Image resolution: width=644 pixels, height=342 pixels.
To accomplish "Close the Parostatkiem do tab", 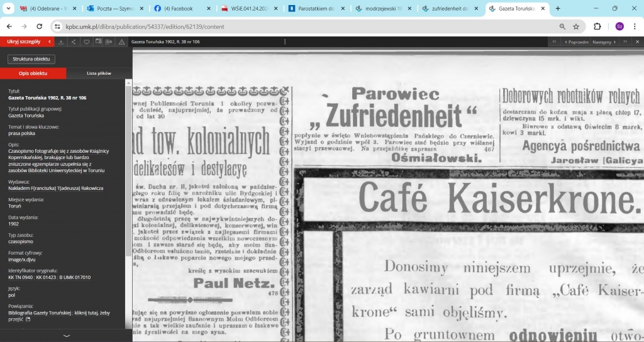I will coord(342,8).
